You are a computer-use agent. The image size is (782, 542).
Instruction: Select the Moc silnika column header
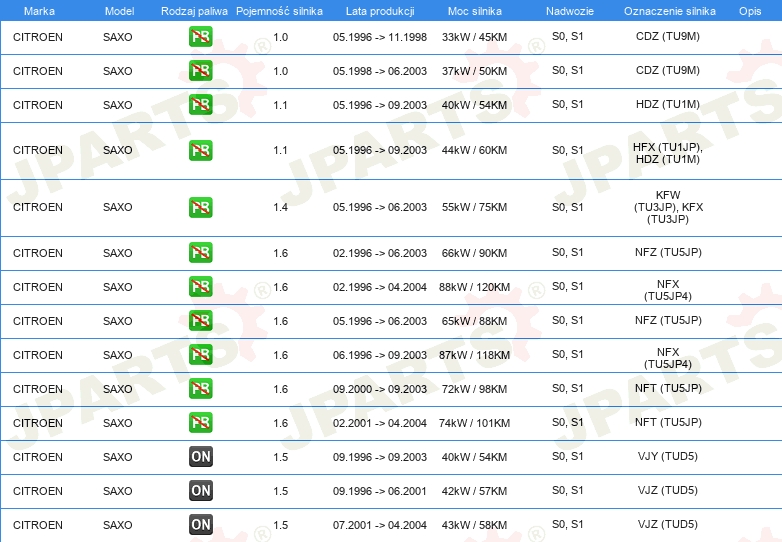tap(474, 11)
